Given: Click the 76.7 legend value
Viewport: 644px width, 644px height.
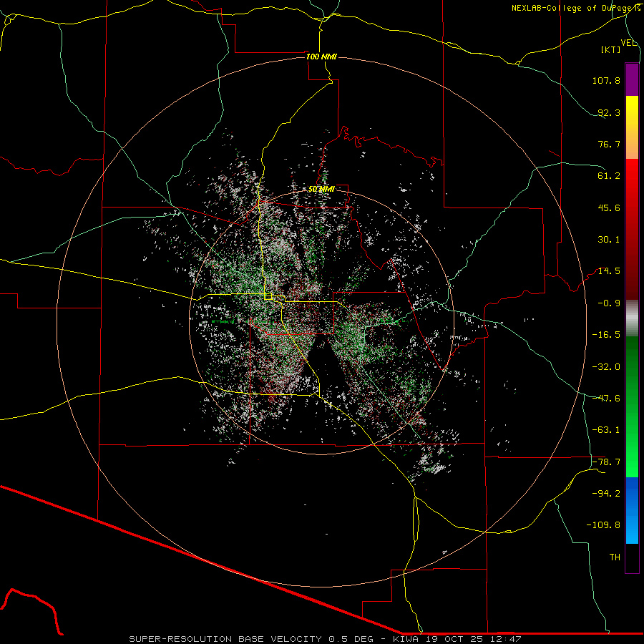Looking at the screenshot, I should [609, 144].
